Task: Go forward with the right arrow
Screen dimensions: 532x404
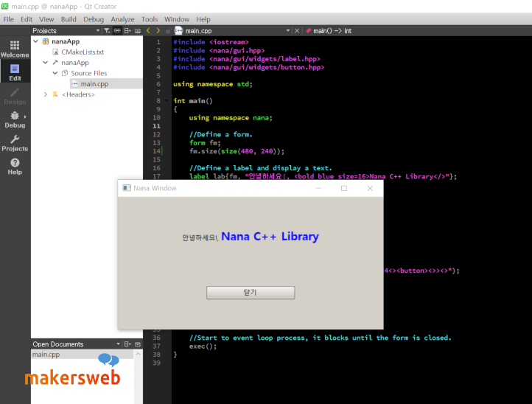Action: coord(158,31)
